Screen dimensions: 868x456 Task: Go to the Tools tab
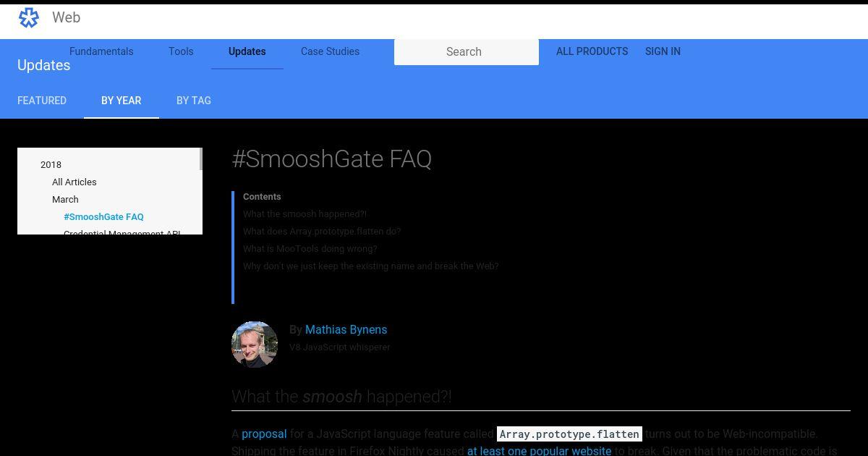point(181,51)
